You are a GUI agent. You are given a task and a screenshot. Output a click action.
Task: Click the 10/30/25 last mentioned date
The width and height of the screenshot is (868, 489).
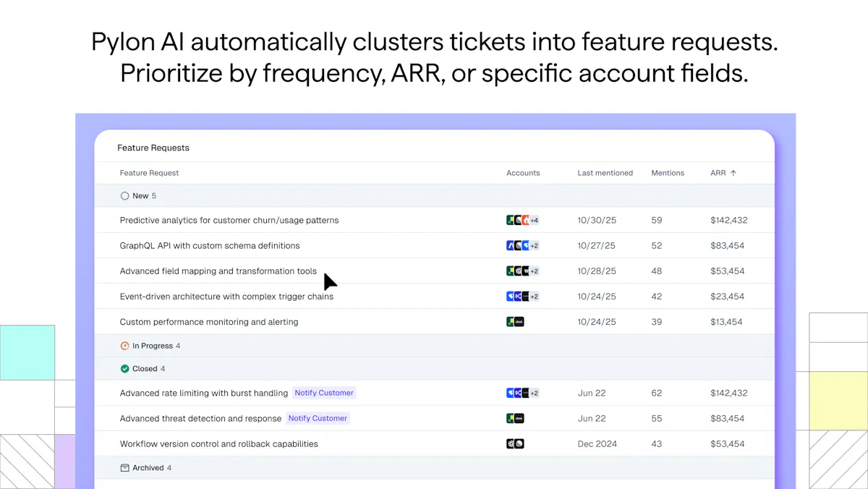pos(597,220)
